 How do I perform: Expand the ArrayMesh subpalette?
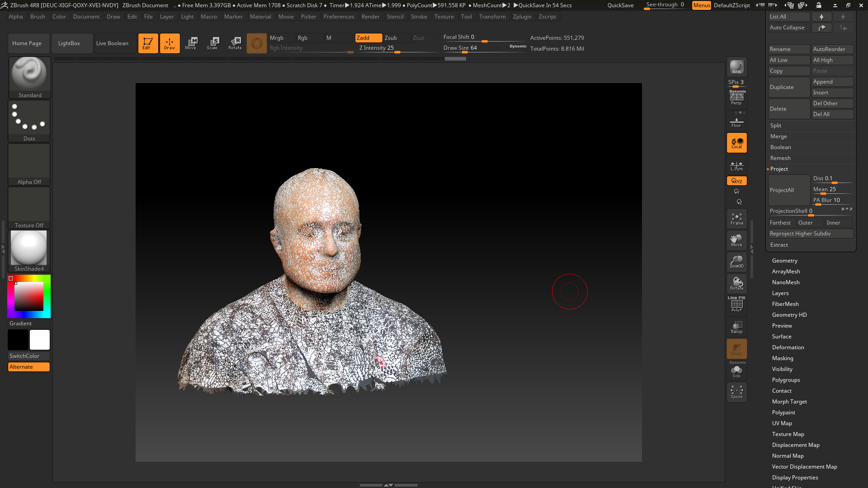click(786, 272)
